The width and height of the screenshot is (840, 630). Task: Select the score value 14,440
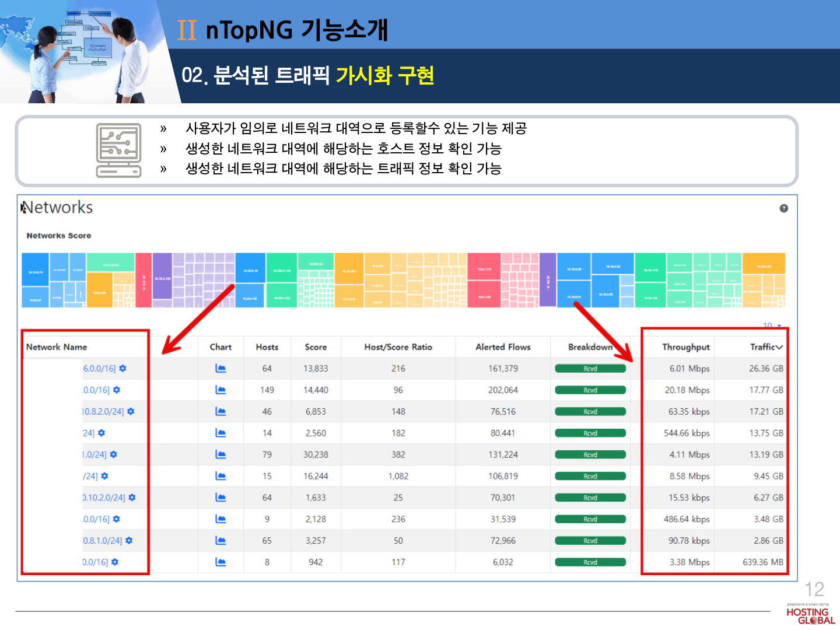[x=316, y=390]
